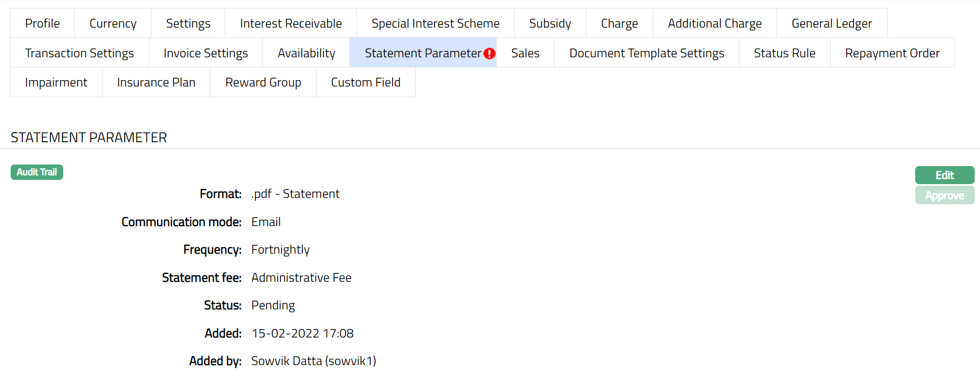Open the Transaction Settings tab

pos(79,53)
